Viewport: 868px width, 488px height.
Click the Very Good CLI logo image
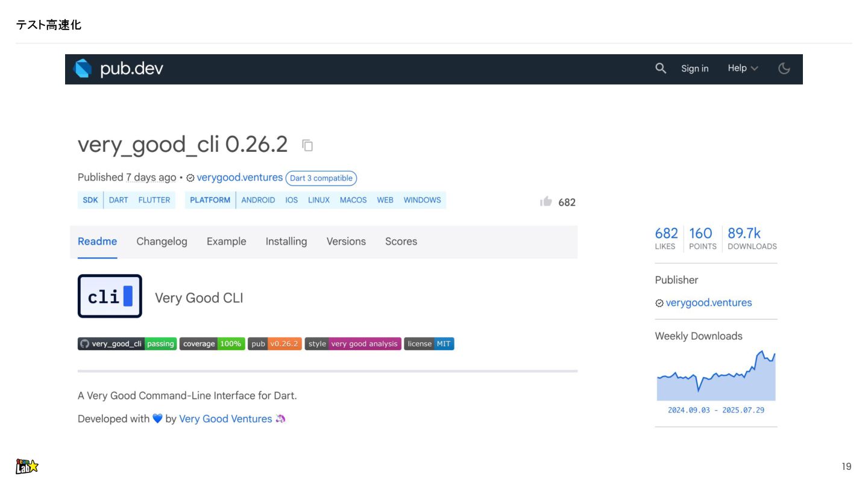110,296
